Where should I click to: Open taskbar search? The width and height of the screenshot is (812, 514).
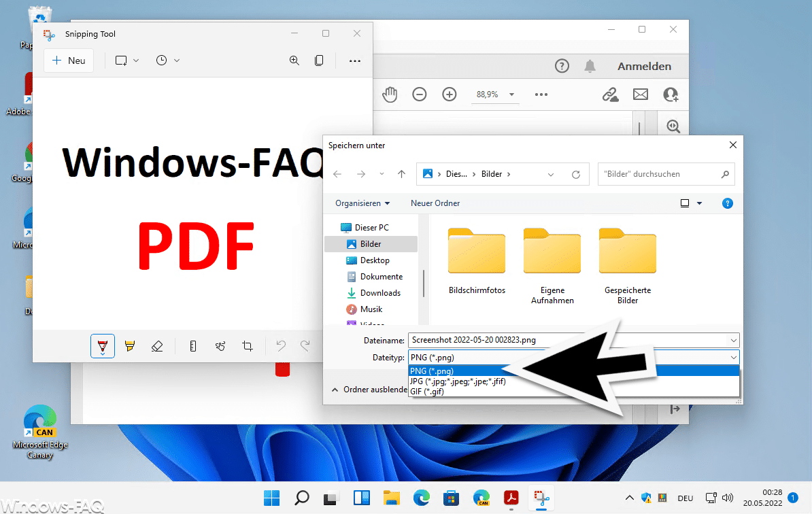[301, 498]
